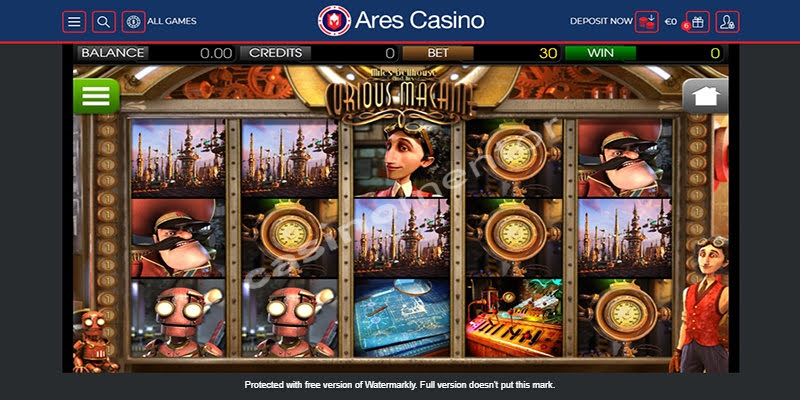Click the gray home icon button
This screenshot has width=800, height=400.
[x=705, y=95]
